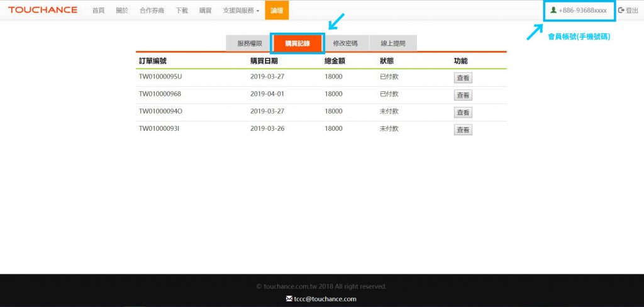Image resolution: width=644 pixels, height=307 pixels.
Task: Switch to the 修改密碼 tab
Action: point(345,43)
